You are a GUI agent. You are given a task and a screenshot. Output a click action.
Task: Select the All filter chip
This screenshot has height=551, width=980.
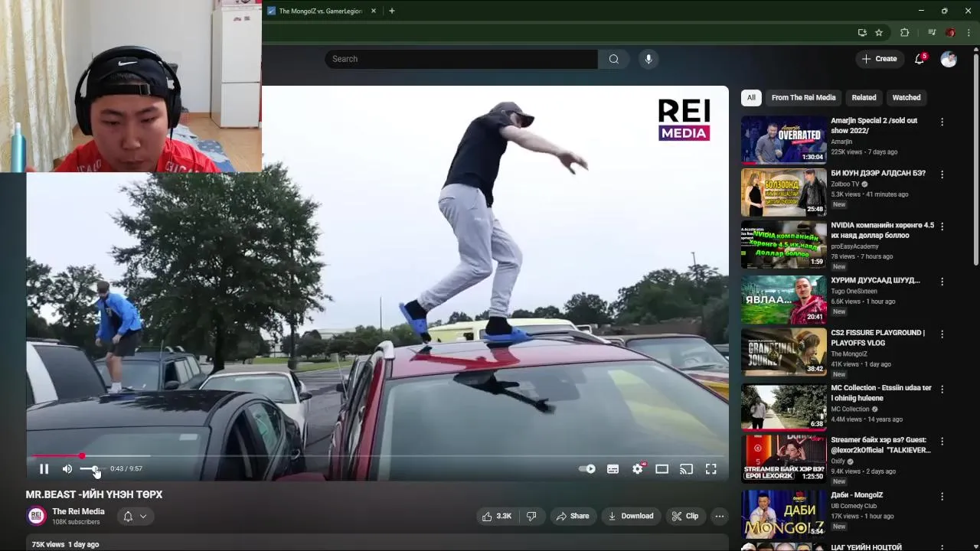click(x=751, y=97)
